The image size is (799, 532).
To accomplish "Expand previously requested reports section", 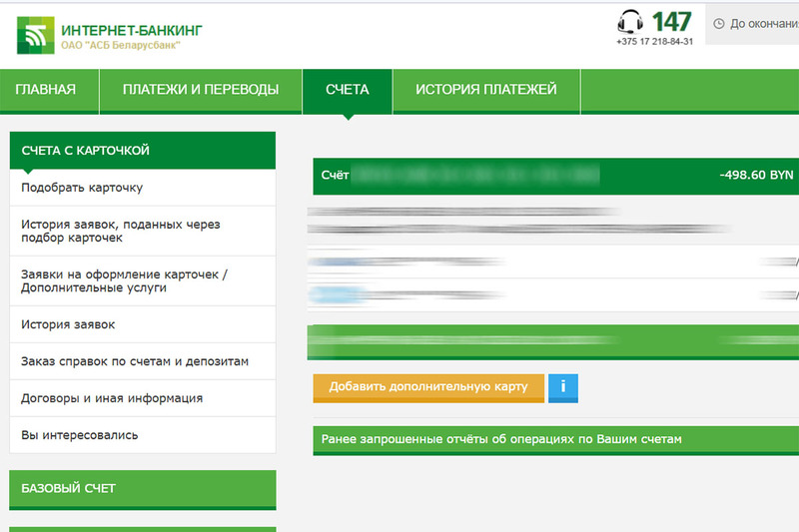I will [x=555, y=439].
